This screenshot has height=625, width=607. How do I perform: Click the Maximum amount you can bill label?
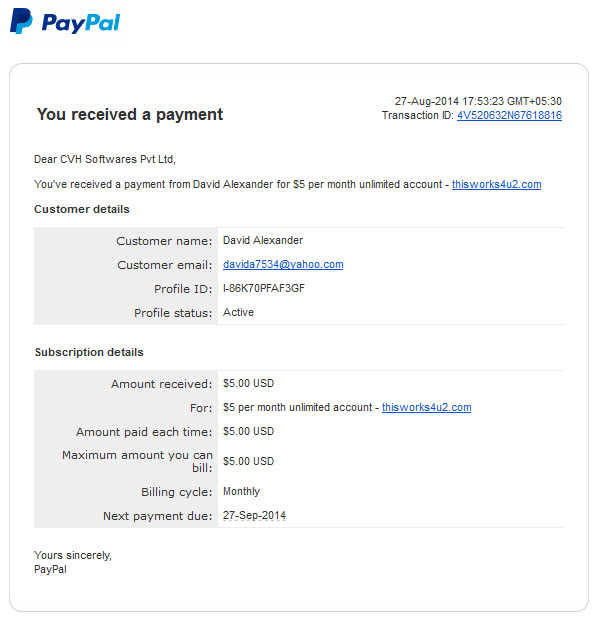click(137, 461)
